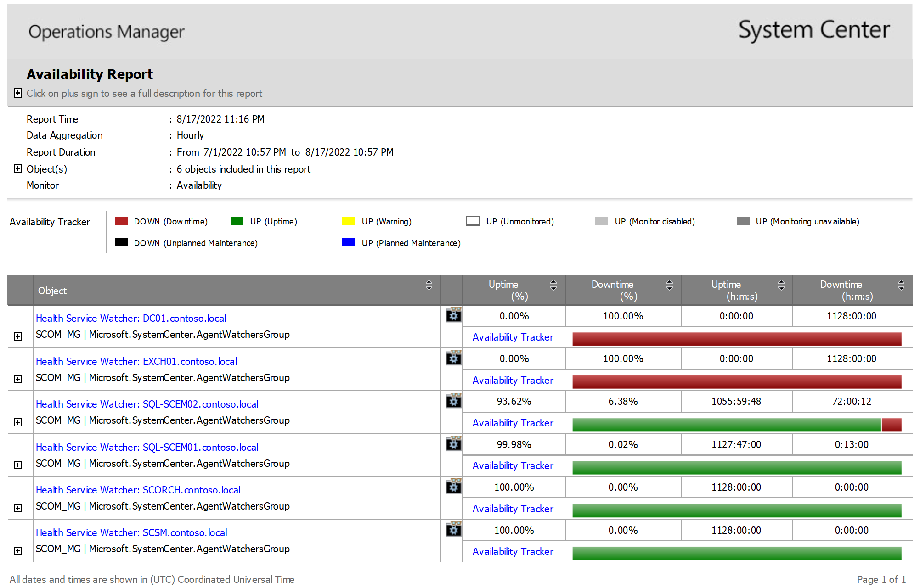This screenshot has width=920, height=588.
Task: Click the Page 1 of 1 indicator
Action: coord(881,579)
